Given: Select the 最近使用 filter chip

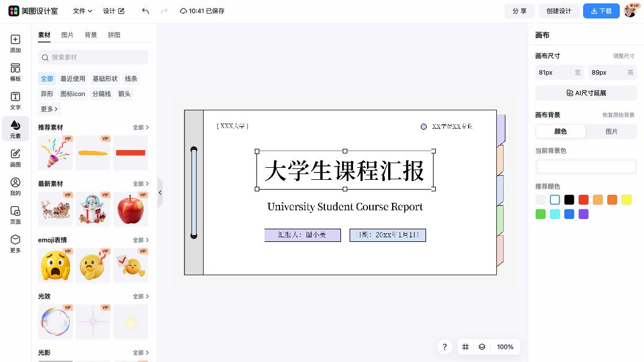Looking at the screenshot, I should (x=72, y=79).
